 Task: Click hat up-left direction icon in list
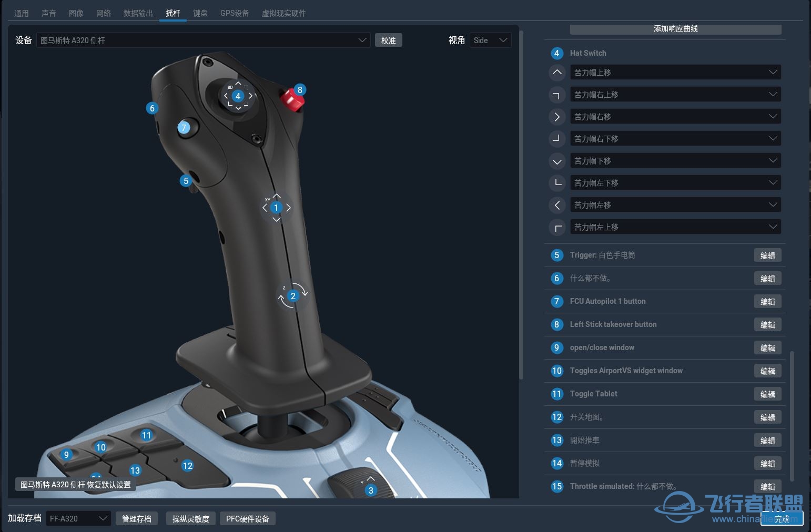click(x=557, y=227)
